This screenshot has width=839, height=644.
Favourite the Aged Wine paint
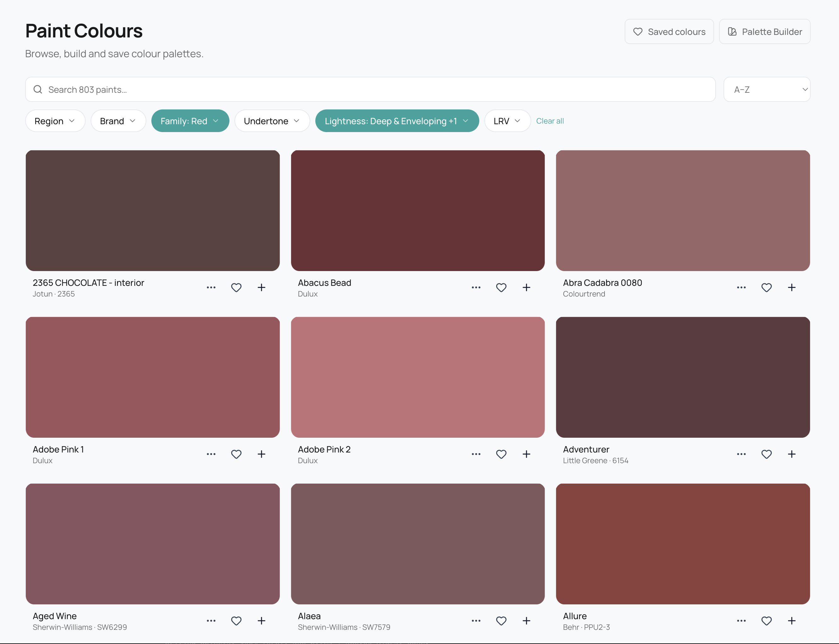click(x=236, y=621)
